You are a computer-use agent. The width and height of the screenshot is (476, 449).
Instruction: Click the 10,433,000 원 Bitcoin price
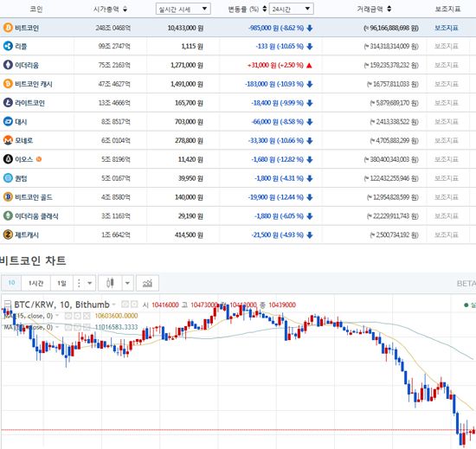coord(185,28)
